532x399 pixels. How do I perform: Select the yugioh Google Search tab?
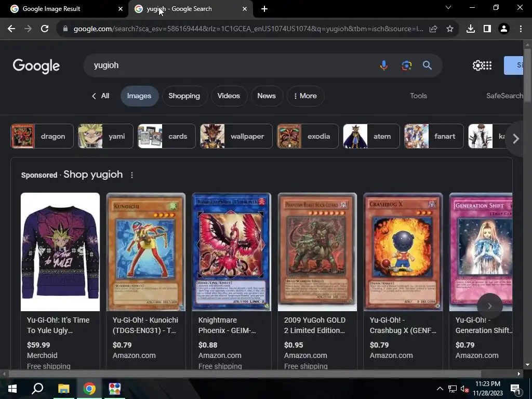[191, 9]
